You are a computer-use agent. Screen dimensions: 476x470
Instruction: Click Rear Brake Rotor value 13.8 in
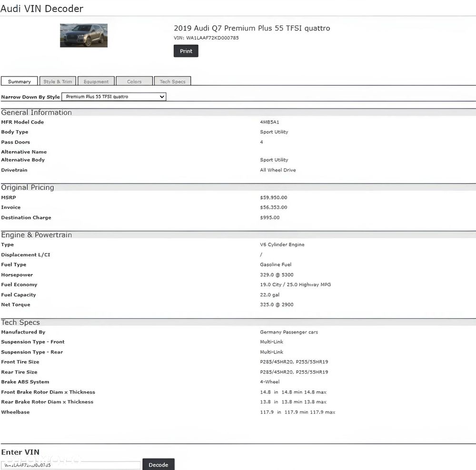(x=293, y=401)
